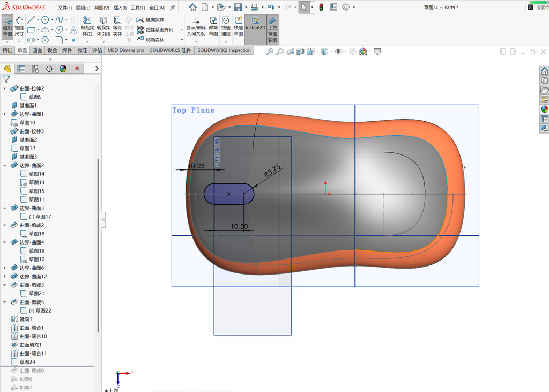Toggle Shaded Sketch Contours (上色草图轮廓)

272,29
